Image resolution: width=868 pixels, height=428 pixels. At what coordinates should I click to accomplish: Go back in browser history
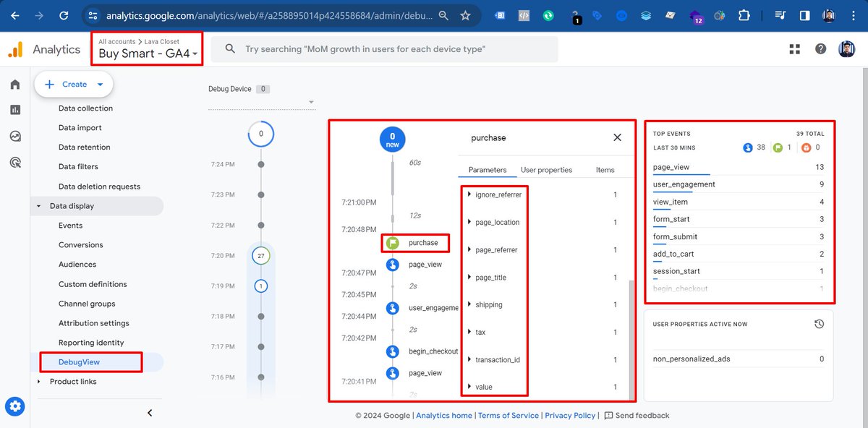tap(15, 15)
